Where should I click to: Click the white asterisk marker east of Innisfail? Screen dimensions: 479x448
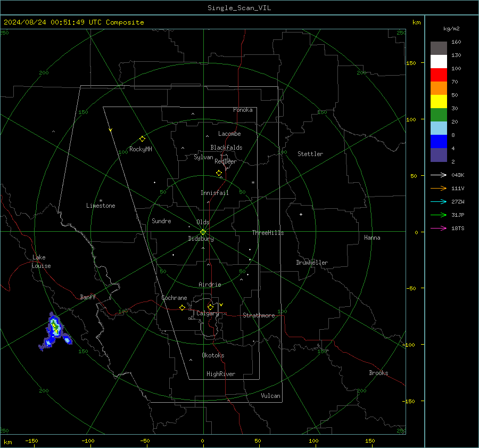coord(253,183)
